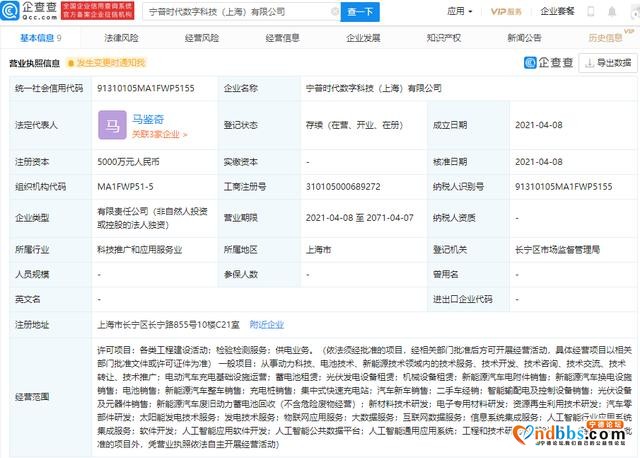The width and height of the screenshot is (640, 458).
Task: Select 科技推广和应用服务业 industry value
Action: coord(139,250)
